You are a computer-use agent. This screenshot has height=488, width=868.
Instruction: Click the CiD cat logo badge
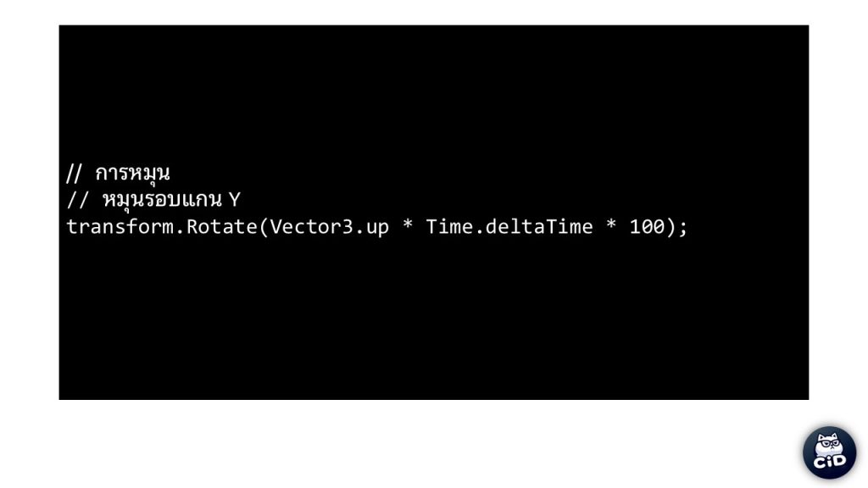829,452
